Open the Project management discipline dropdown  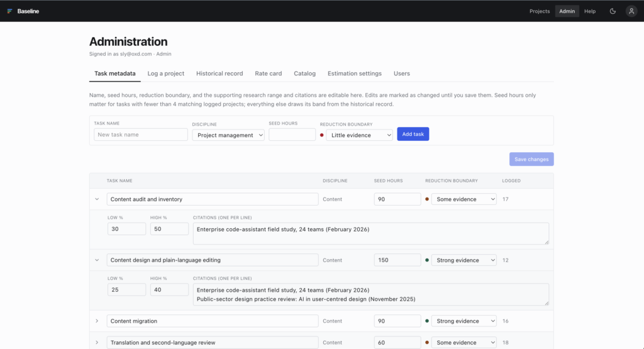228,135
